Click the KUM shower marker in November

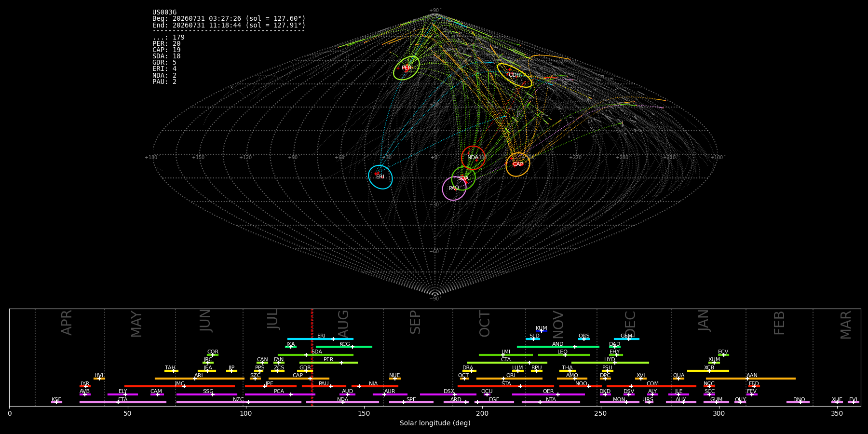pos(542,331)
